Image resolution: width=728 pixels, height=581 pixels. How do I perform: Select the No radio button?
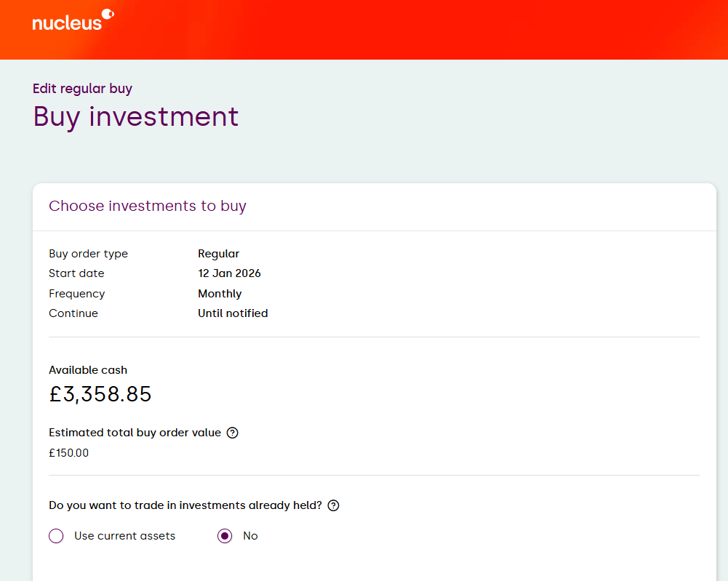tap(225, 537)
